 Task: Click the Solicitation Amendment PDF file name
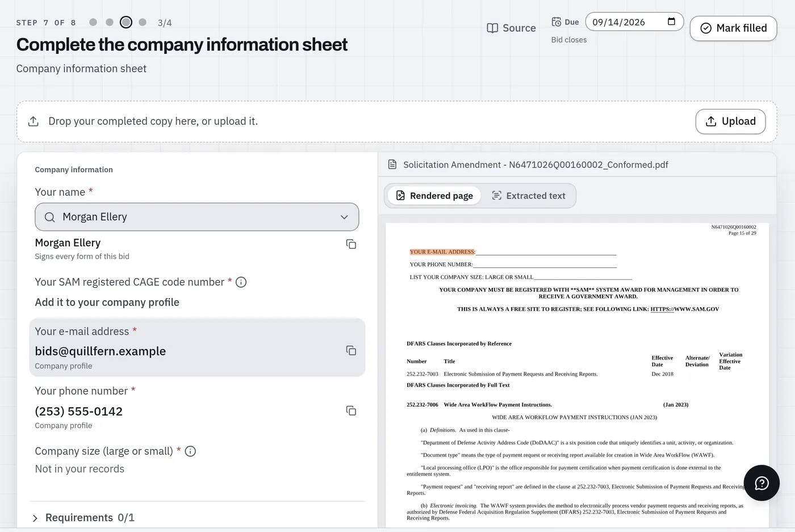535,165
